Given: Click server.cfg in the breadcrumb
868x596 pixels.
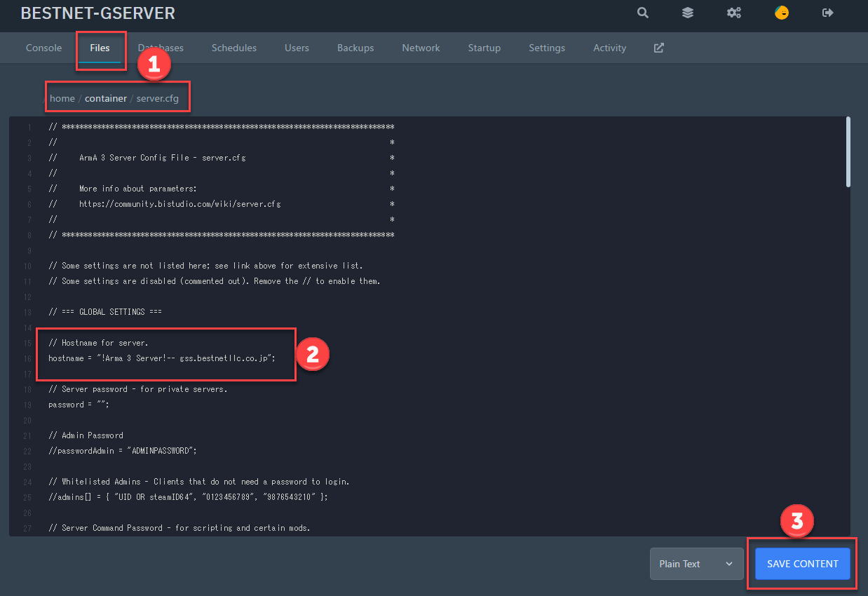Looking at the screenshot, I should [158, 98].
